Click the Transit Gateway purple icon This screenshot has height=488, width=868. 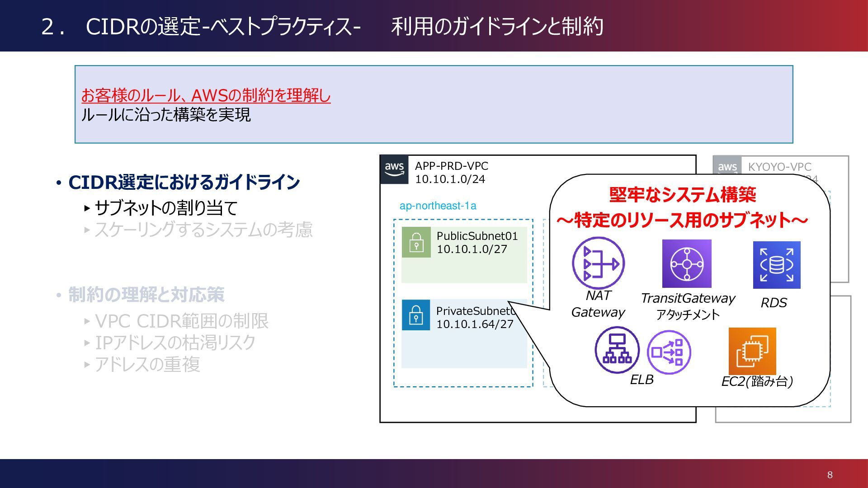click(x=686, y=263)
